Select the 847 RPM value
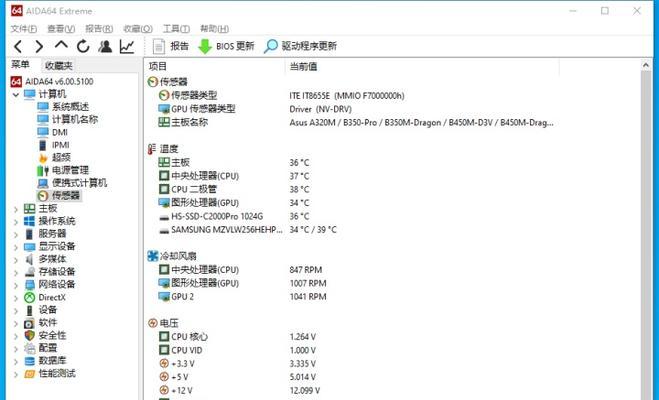This screenshot has width=659, height=400. (306, 270)
